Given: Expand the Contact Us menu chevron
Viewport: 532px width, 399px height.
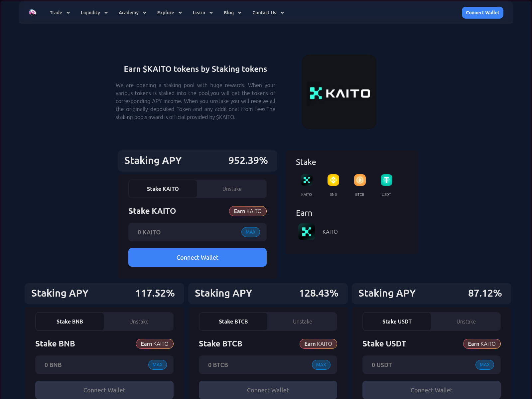Looking at the screenshot, I should [282, 13].
